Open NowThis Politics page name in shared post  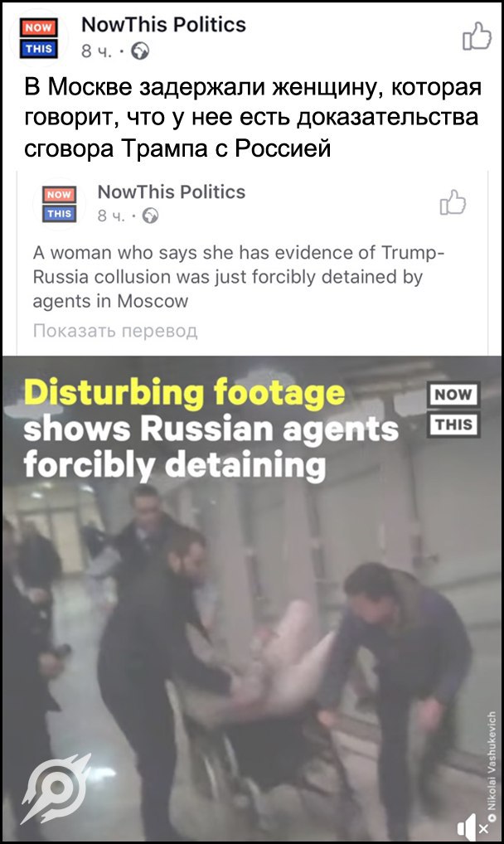click(172, 192)
